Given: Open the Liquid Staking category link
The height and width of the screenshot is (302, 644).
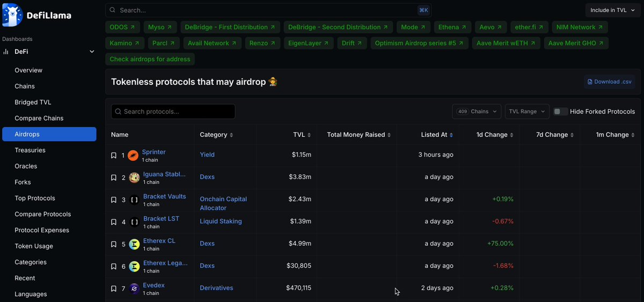Looking at the screenshot, I should (x=221, y=221).
